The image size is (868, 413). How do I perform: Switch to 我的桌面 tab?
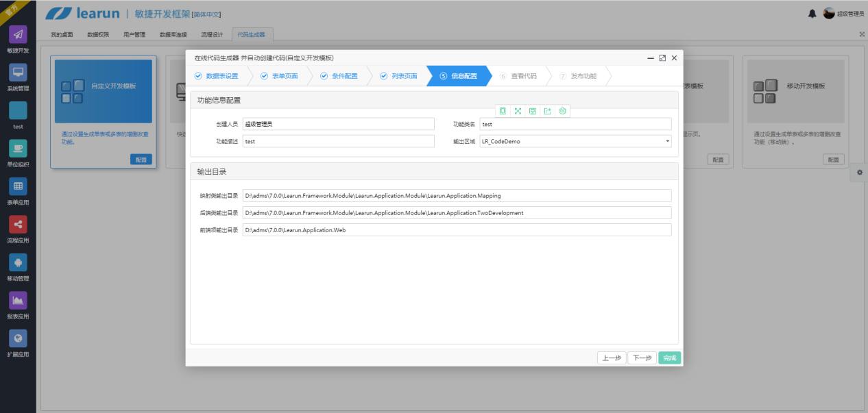62,34
